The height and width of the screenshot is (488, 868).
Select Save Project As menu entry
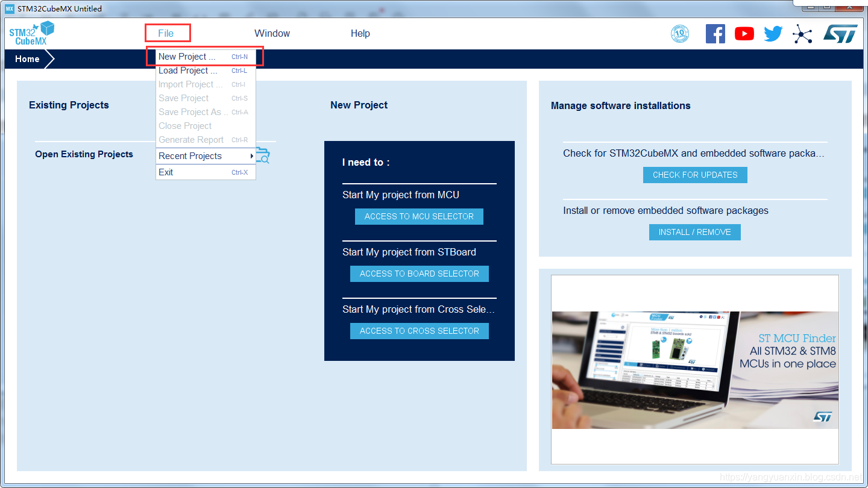pyautogui.click(x=206, y=112)
